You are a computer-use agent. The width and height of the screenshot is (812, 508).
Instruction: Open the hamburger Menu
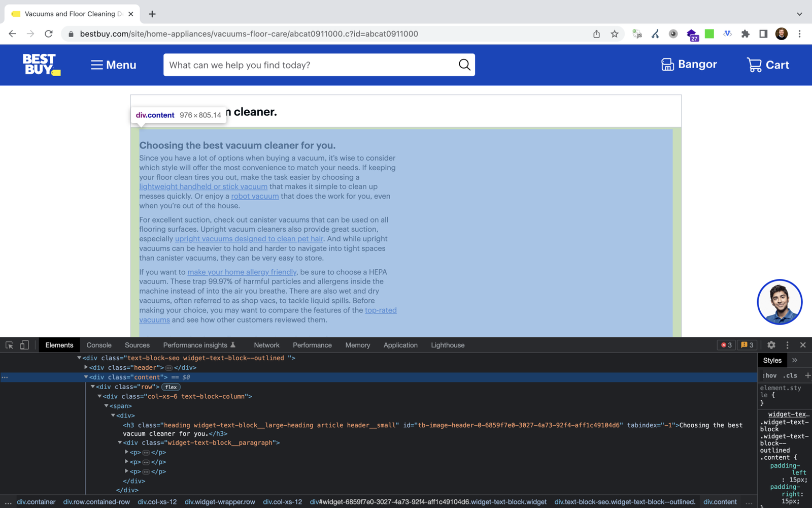pos(113,65)
